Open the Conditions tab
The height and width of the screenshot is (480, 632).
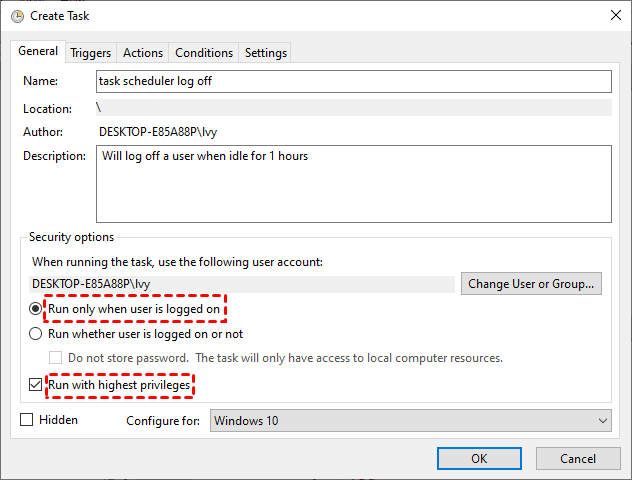click(x=204, y=53)
